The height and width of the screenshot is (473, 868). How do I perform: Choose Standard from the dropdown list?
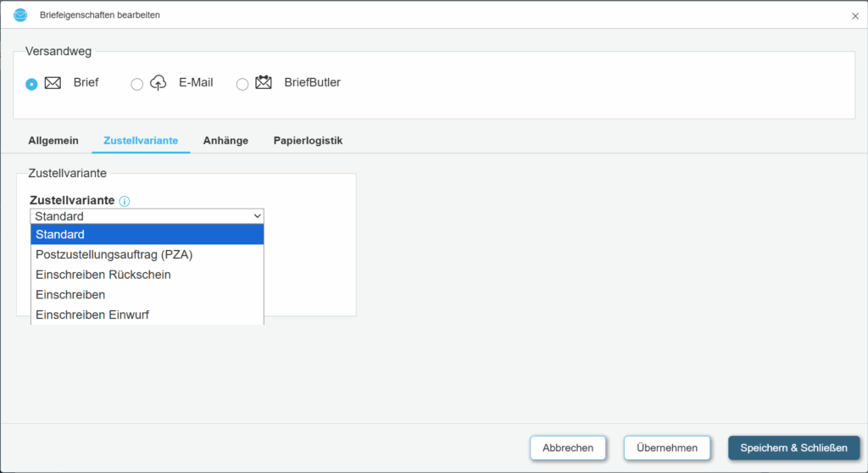point(147,234)
